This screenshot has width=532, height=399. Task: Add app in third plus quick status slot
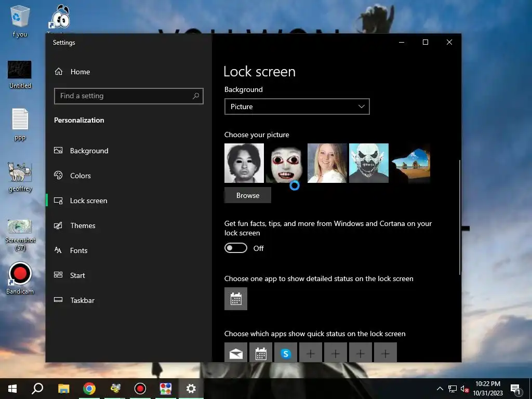pos(361,353)
